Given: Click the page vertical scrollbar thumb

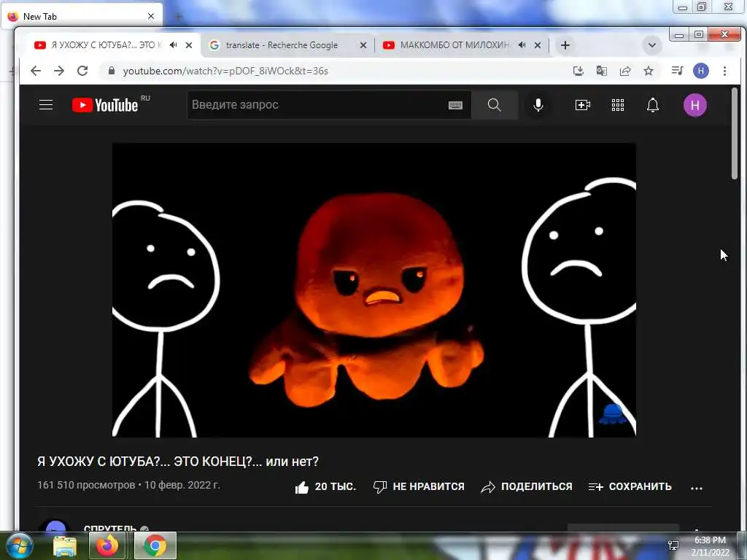Looking at the screenshot, I should pos(734,133).
